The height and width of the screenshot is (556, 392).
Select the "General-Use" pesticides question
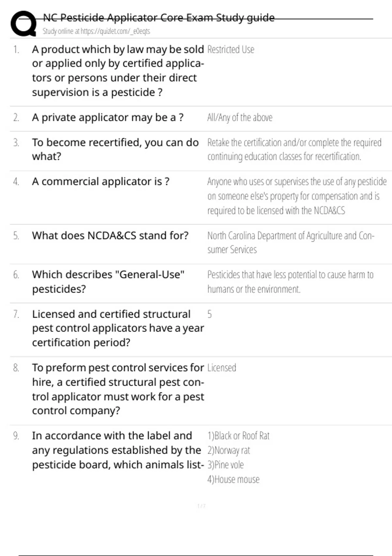pyautogui.click(x=108, y=282)
